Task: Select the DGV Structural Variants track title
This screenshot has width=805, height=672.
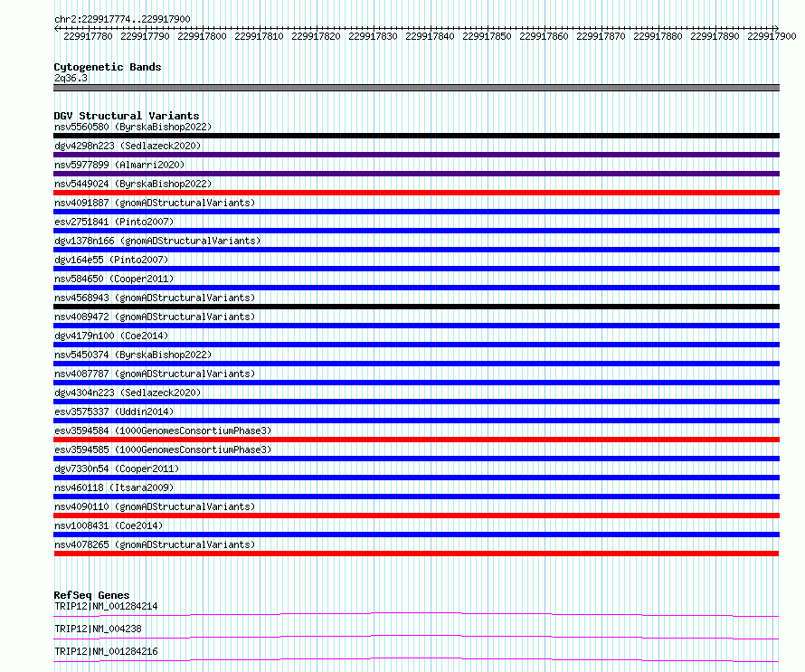Action: coord(127,116)
